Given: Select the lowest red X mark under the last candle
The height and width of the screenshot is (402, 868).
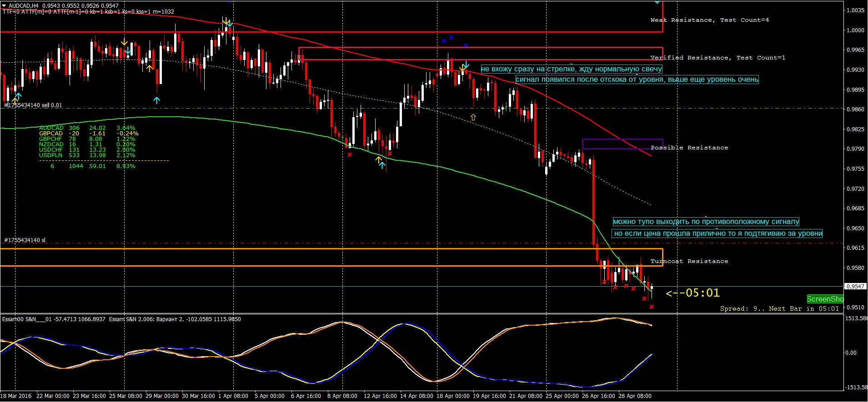Looking at the screenshot, I should 652,307.
